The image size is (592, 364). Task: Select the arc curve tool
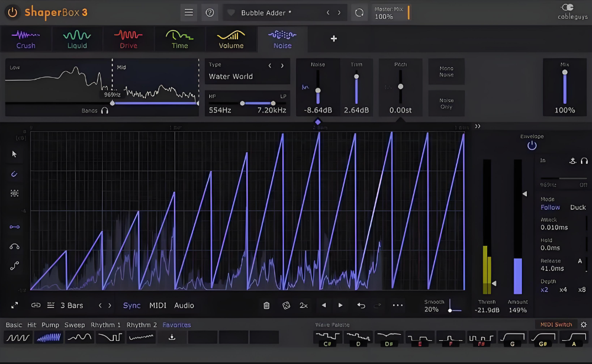14,247
